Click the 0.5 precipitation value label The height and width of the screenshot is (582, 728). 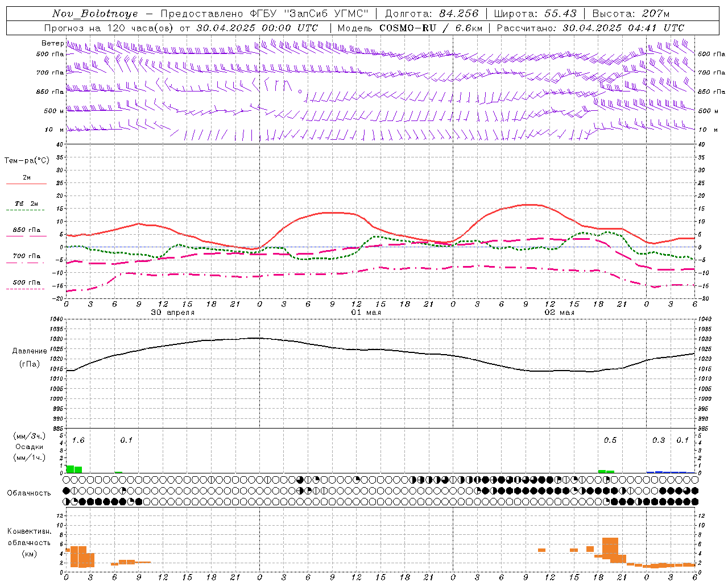(610, 440)
